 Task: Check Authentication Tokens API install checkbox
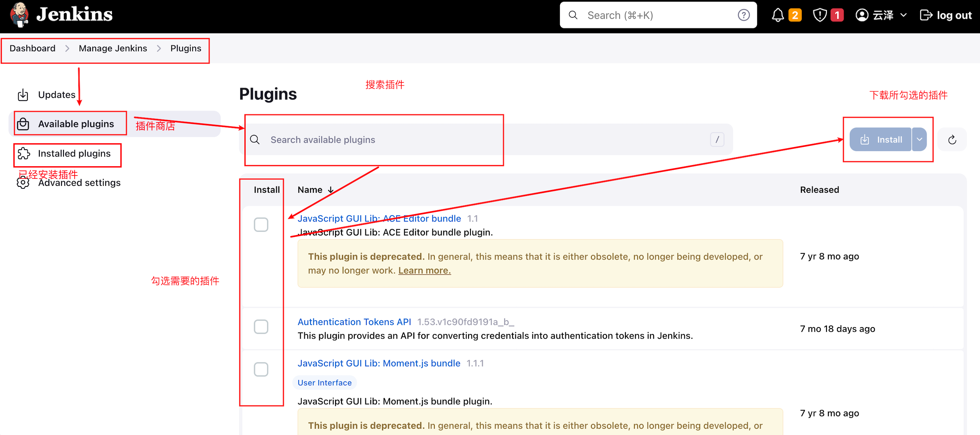point(261,326)
